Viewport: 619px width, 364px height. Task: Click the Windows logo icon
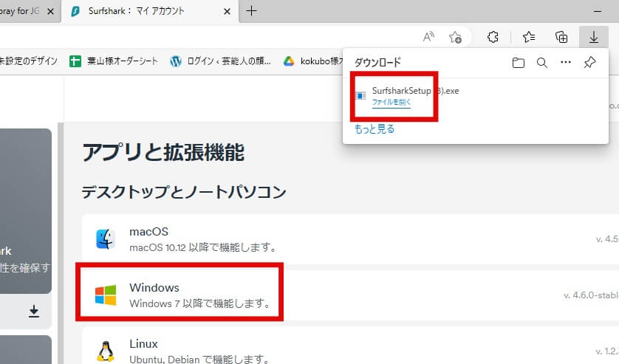106,295
